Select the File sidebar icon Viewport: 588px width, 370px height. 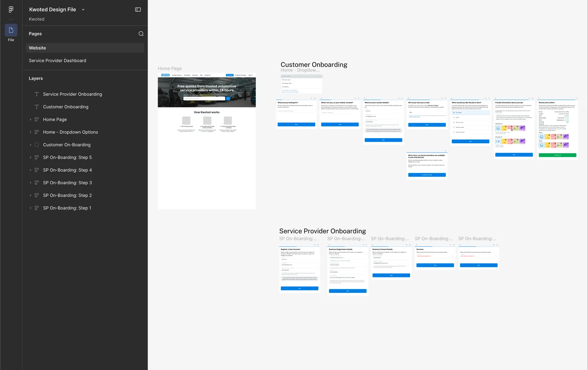[x=11, y=30]
